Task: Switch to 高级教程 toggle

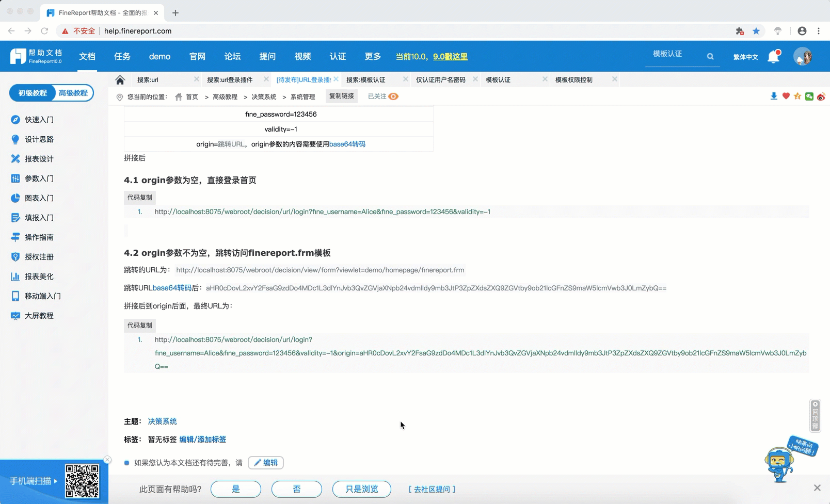Action: point(73,93)
